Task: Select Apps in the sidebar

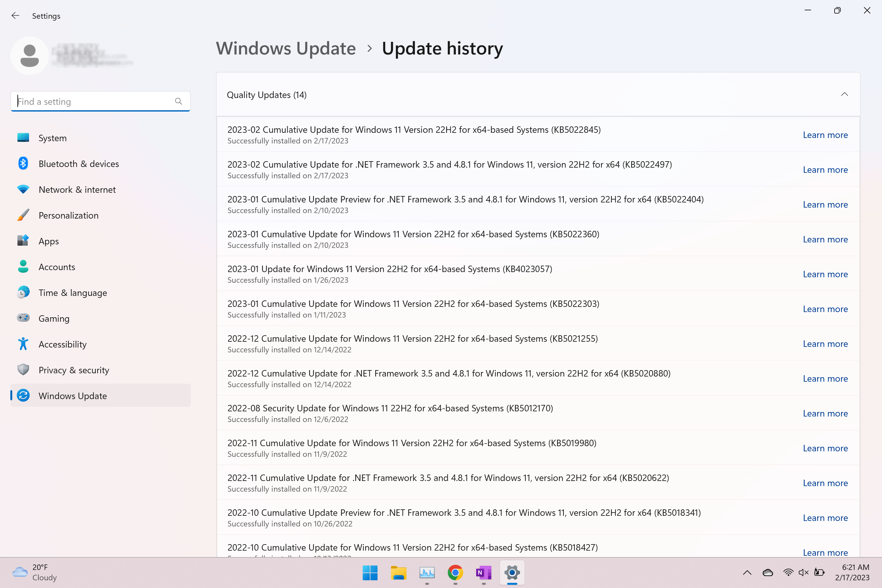Action: [48, 241]
